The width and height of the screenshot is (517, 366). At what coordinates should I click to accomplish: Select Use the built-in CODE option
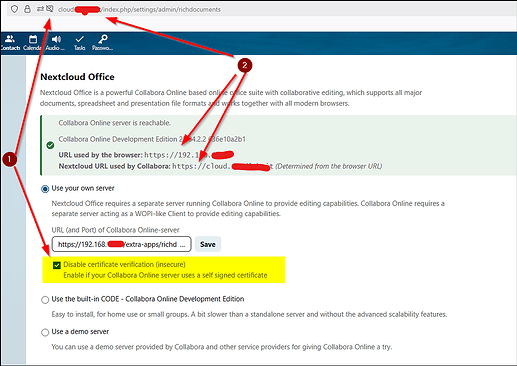[45, 300]
